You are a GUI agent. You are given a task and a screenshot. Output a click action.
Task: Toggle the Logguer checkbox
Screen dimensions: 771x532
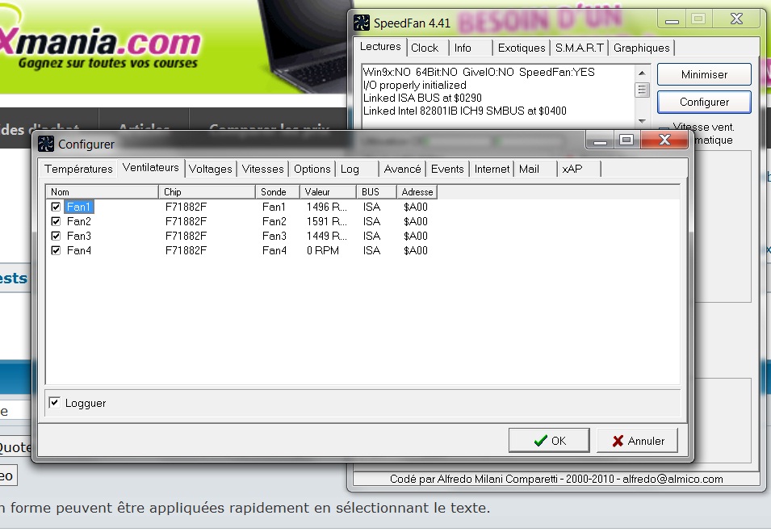pos(55,403)
